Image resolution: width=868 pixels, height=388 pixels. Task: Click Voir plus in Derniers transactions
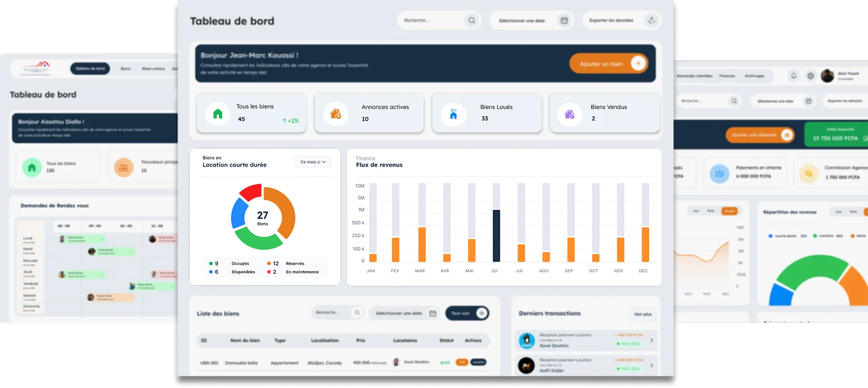(x=643, y=314)
